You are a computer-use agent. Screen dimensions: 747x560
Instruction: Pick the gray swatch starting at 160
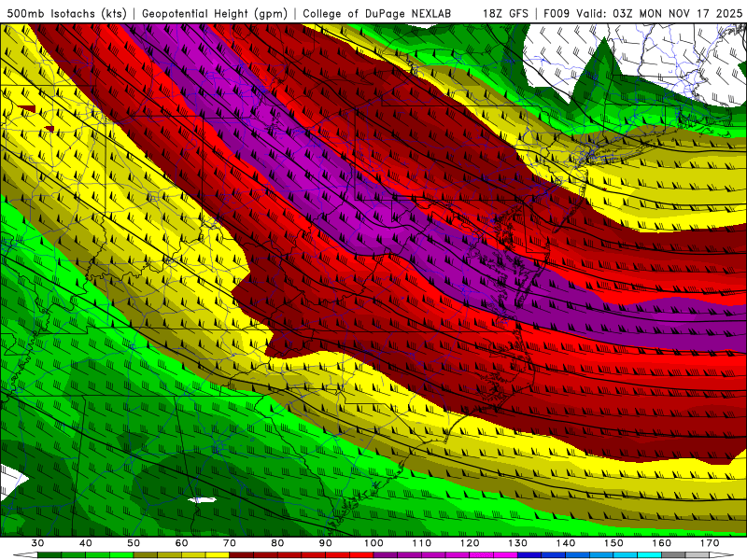click(673, 555)
